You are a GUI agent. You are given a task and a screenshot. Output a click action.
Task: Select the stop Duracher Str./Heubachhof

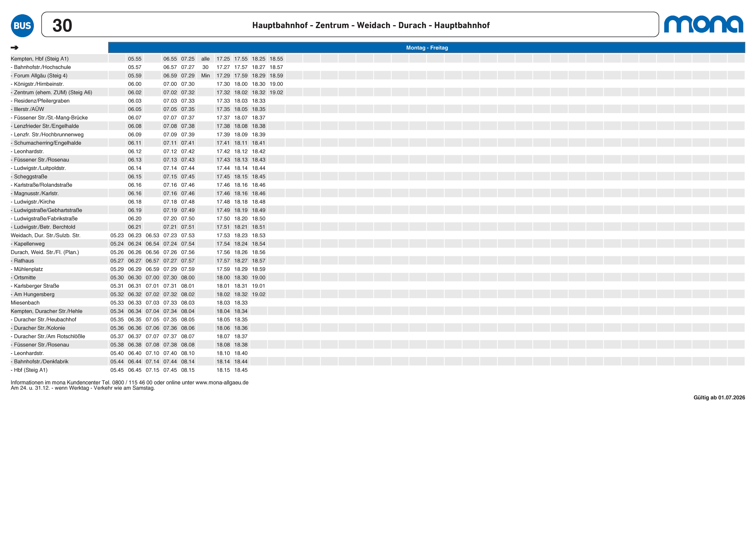pyautogui.click(x=43, y=320)
